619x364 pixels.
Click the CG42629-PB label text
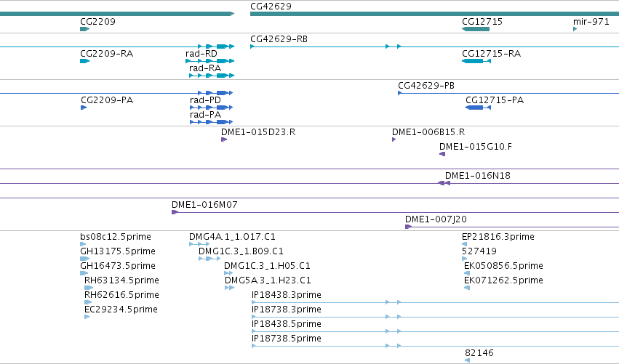426,86
